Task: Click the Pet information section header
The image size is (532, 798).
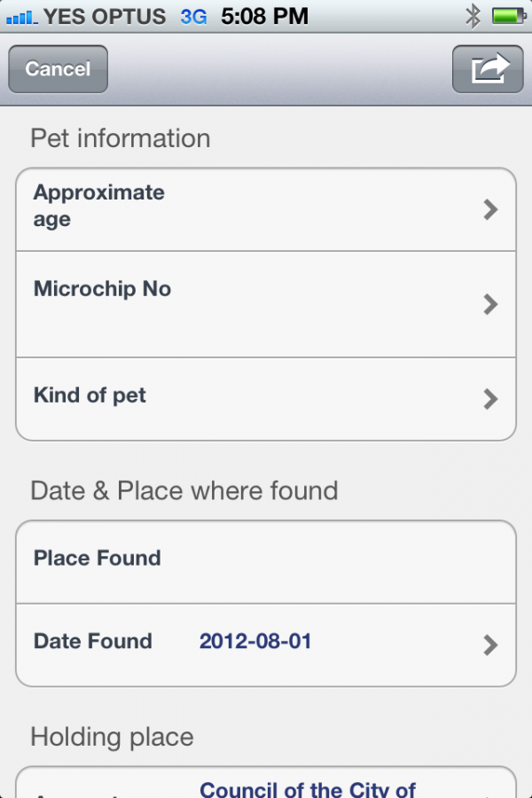Action: tap(121, 138)
